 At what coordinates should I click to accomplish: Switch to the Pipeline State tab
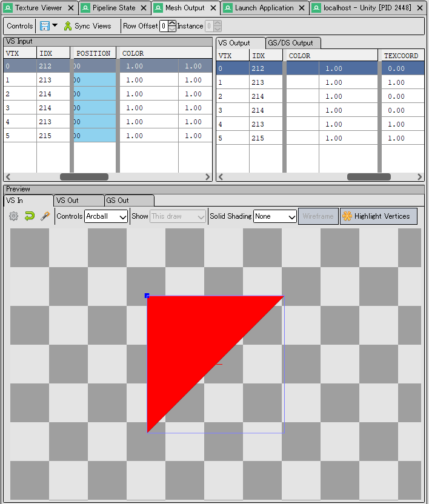tap(114, 8)
